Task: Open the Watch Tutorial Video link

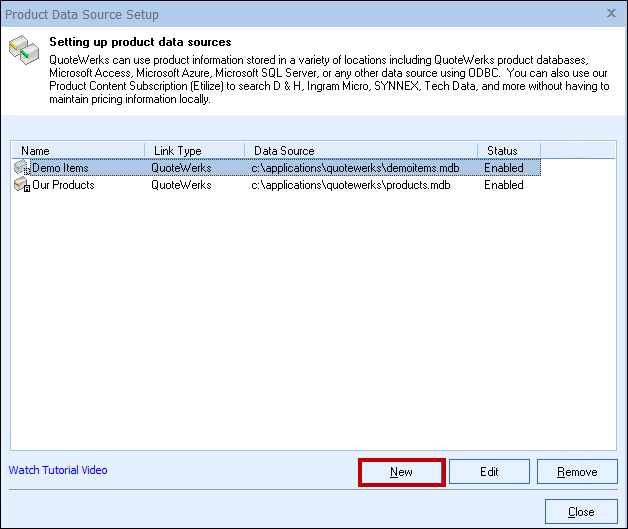Action: click(58, 470)
